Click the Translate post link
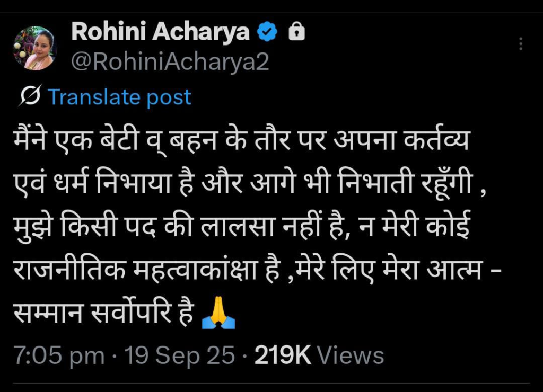The height and width of the screenshot is (392, 543). (119, 97)
